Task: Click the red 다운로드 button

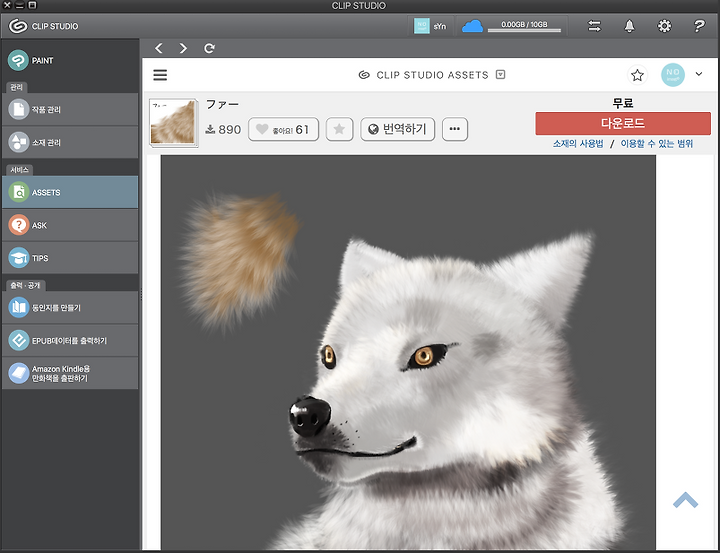Action: tap(623, 123)
